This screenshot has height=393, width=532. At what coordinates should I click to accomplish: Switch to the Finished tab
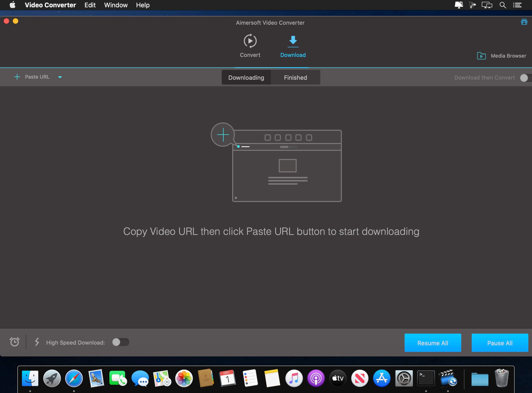point(295,77)
